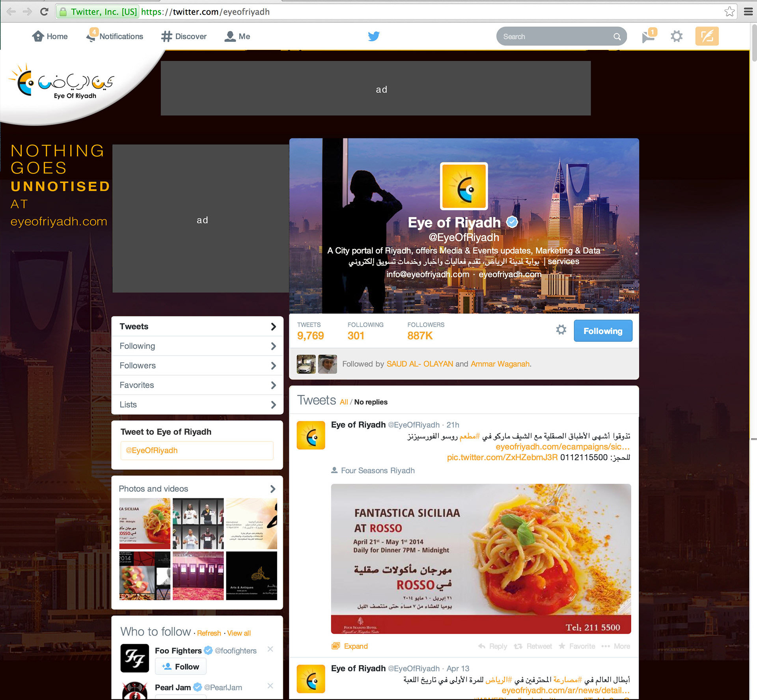Favorite the 21h tweet
The image size is (757, 700).
[577, 646]
